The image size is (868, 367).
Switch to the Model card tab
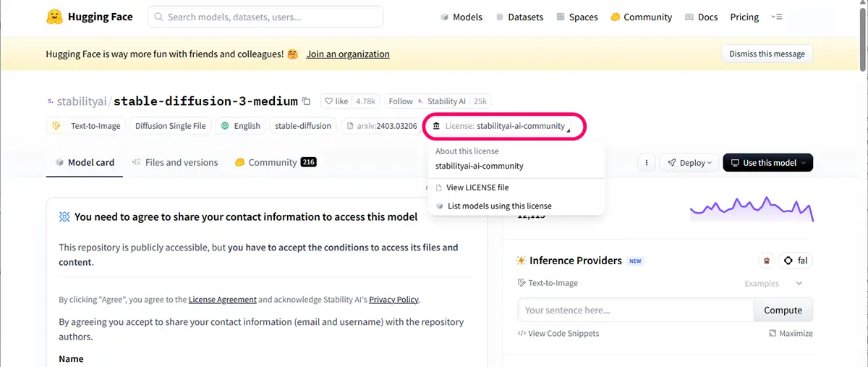coord(85,162)
